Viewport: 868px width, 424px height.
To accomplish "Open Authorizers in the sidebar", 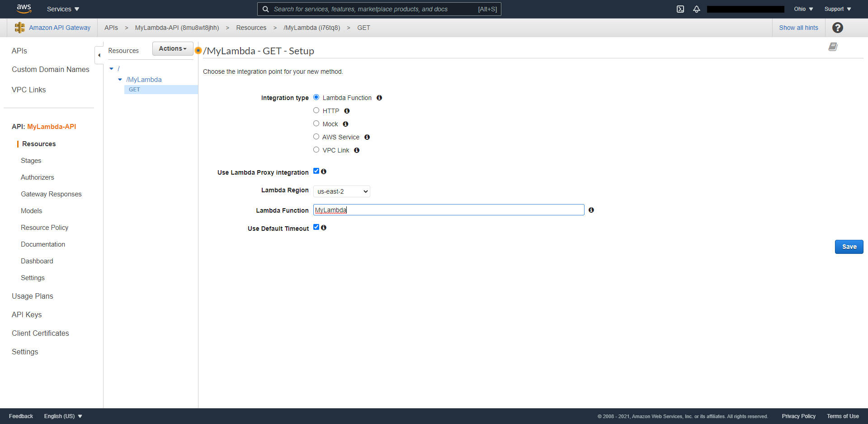I will [38, 177].
